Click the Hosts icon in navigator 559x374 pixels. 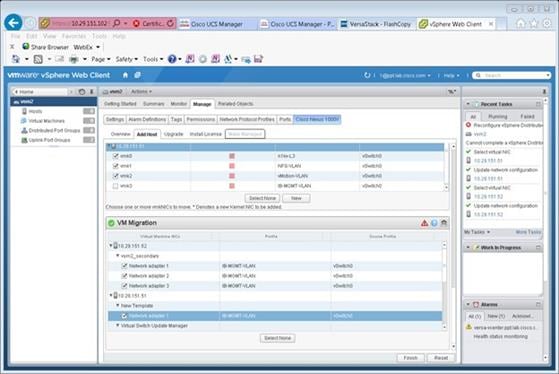click(25, 111)
